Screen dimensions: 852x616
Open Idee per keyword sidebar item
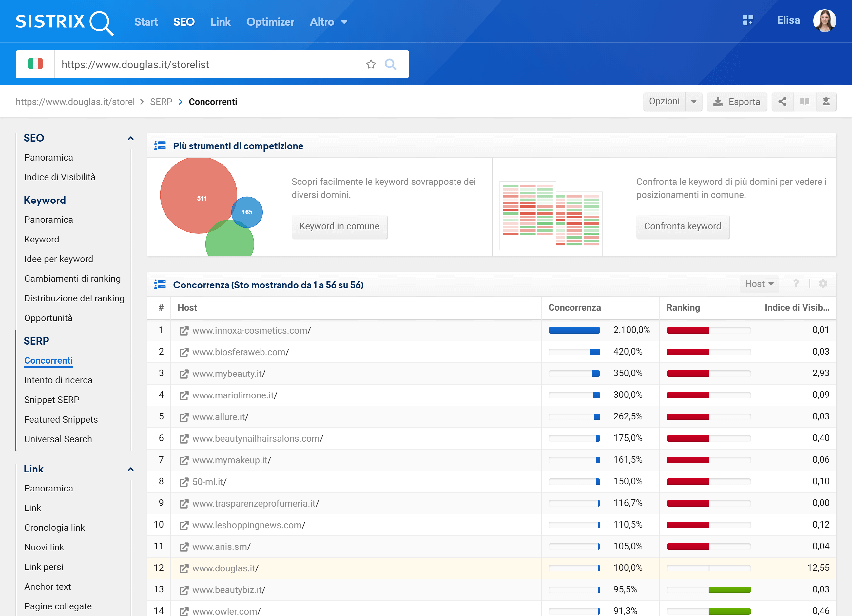tap(59, 259)
